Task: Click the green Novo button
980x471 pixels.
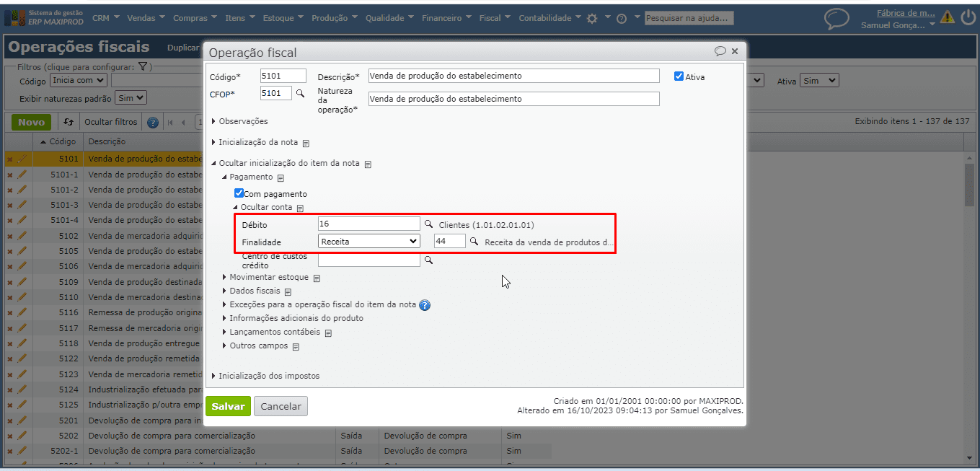Action: (x=31, y=122)
